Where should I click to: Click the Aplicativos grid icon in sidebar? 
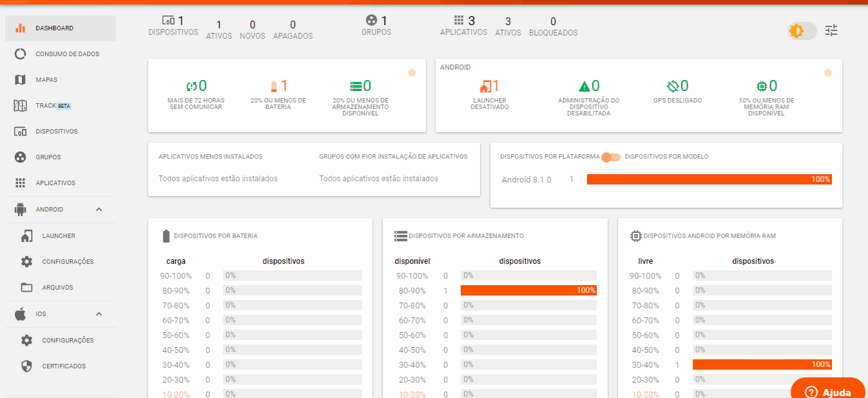20,183
